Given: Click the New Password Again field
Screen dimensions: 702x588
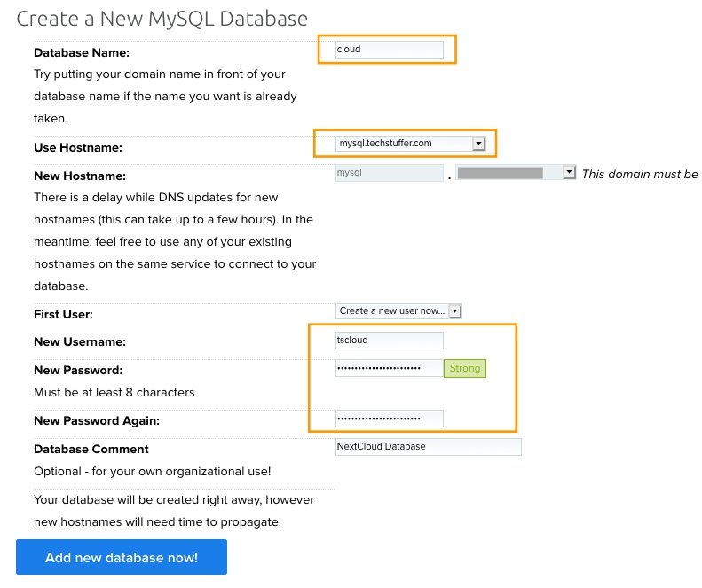Looking at the screenshot, I should (x=389, y=419).
